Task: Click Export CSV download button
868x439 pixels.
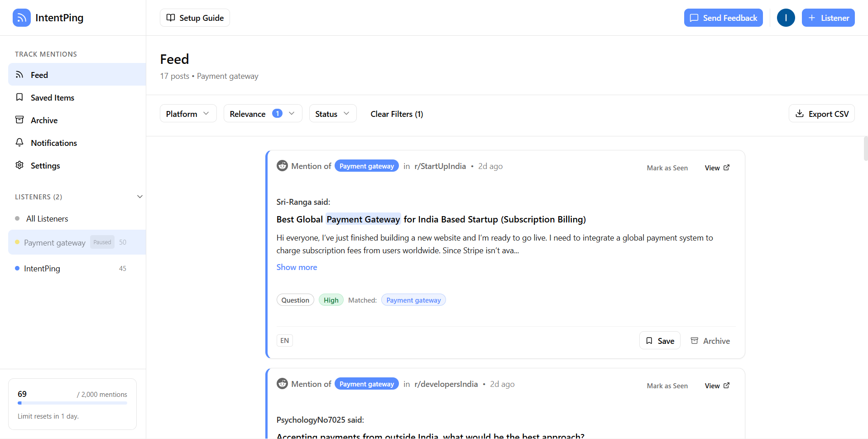Action: 821,114
